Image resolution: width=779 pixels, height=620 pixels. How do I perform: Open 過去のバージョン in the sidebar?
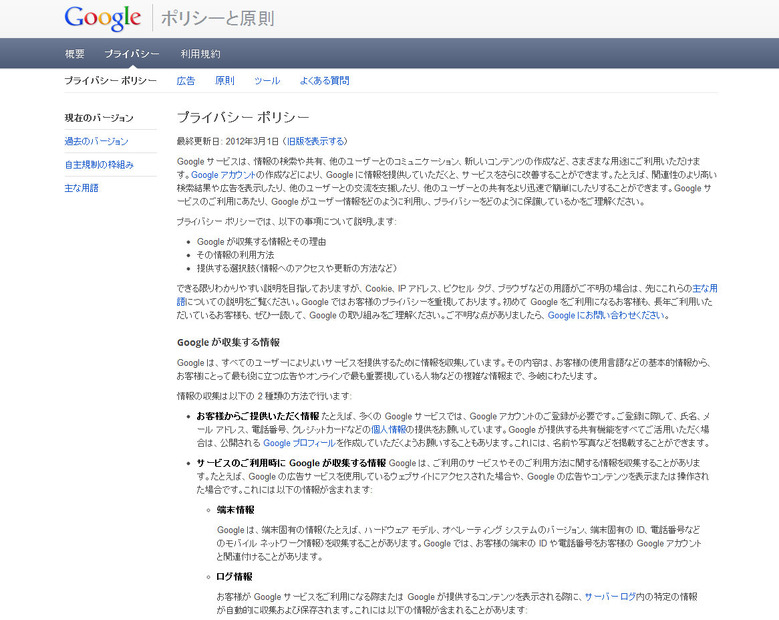pyautogui.click(x=96, y=141)
